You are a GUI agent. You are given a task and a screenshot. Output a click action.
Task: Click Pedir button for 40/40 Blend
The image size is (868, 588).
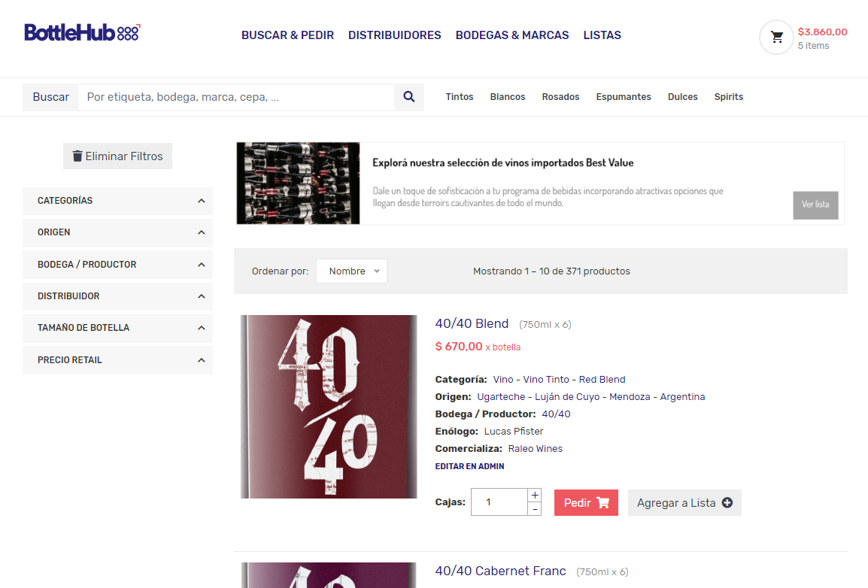586,503
